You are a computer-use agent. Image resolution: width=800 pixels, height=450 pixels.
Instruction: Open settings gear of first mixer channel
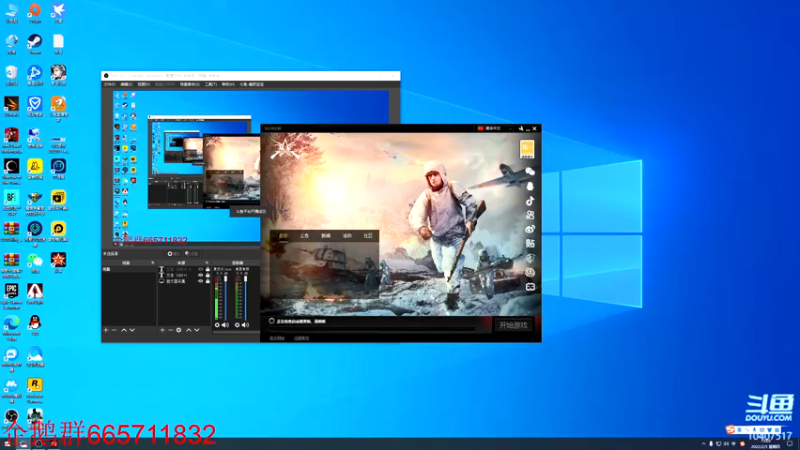pyautogui.click(x=217, y=325)
